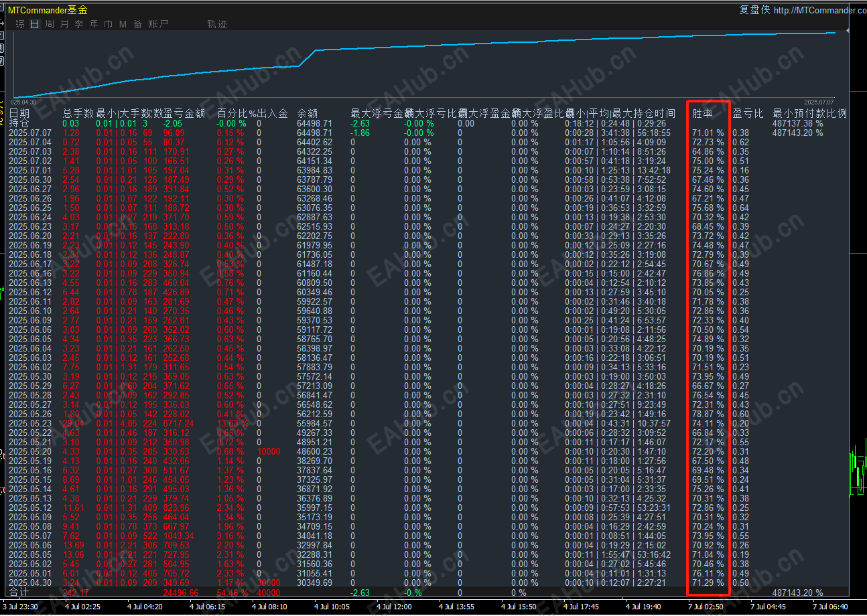Screen dimensions: 867x616
Task: Select the 季 quarterly tab
Action: 79,24
